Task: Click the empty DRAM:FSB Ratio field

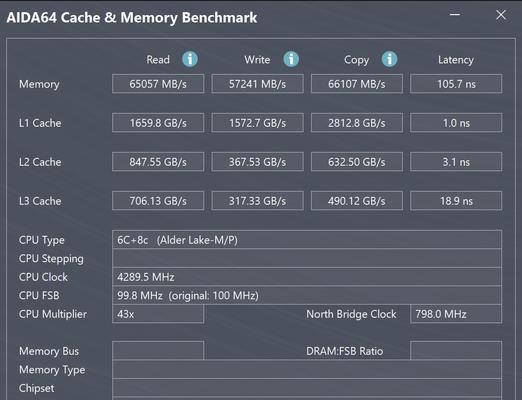Action: point(456,351)
